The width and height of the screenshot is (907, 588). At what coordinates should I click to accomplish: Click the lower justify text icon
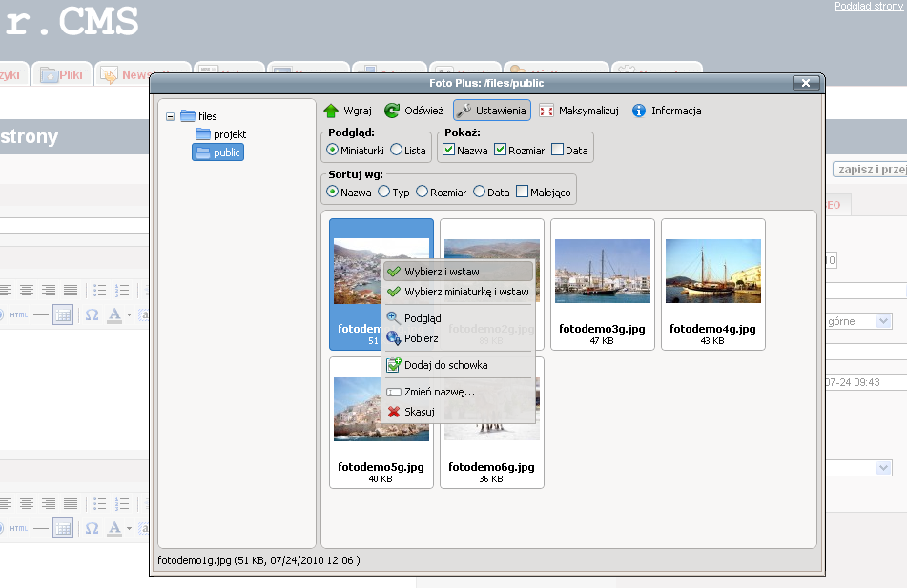71,503
